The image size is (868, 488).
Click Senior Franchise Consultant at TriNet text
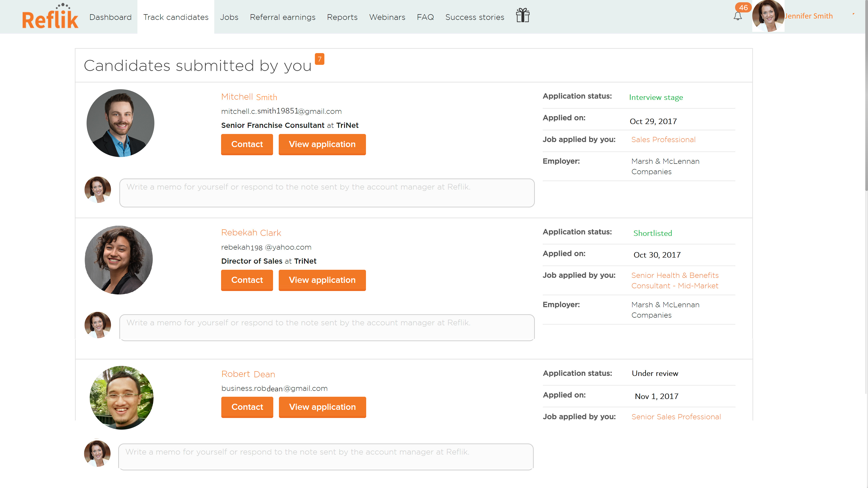290,125
